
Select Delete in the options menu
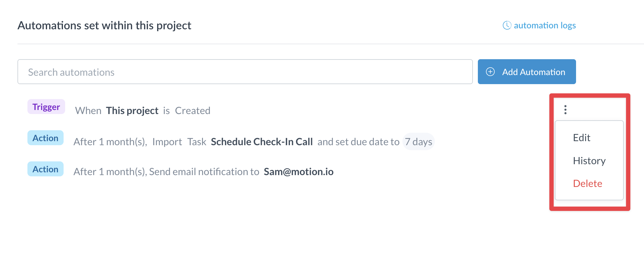pyautogui.click(x=588, y=184)
